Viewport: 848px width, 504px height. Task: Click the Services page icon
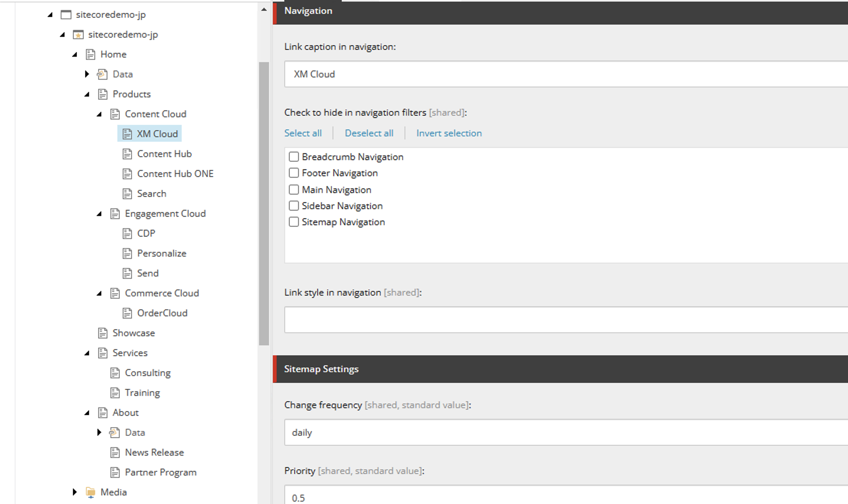pos(103,353)
